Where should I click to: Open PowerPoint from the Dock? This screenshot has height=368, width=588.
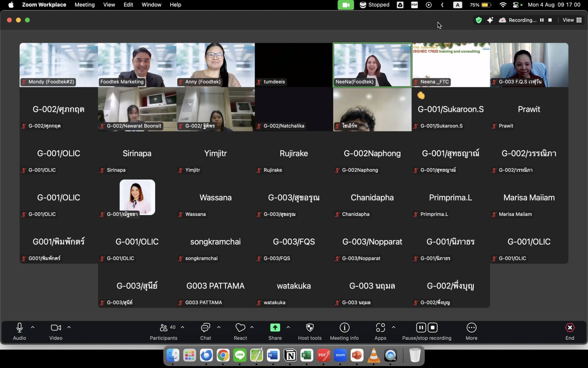click(x=357, y=355)
